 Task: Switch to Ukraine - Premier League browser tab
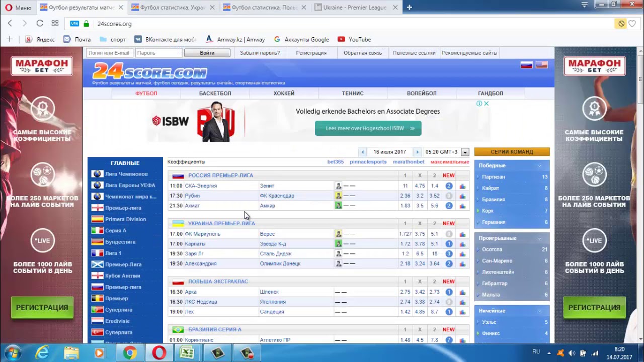coord(355,8)
